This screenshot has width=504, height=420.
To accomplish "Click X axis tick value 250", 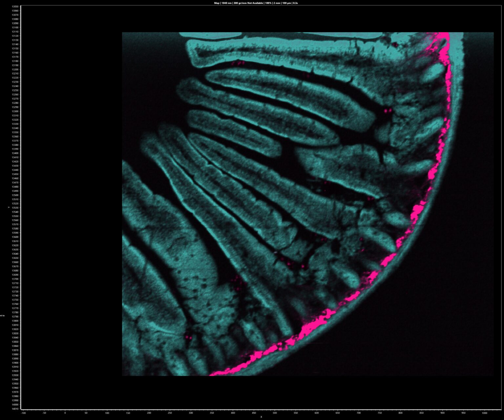I will pyautogui.click(x=170, y=413).
